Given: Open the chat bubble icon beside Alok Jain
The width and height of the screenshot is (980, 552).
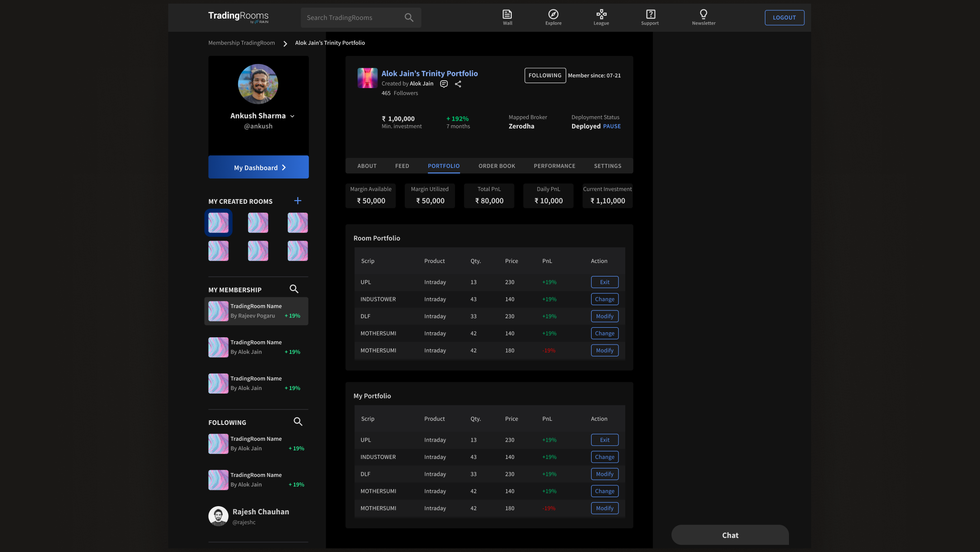Looking at the screenshot, I should click(444, 84).
